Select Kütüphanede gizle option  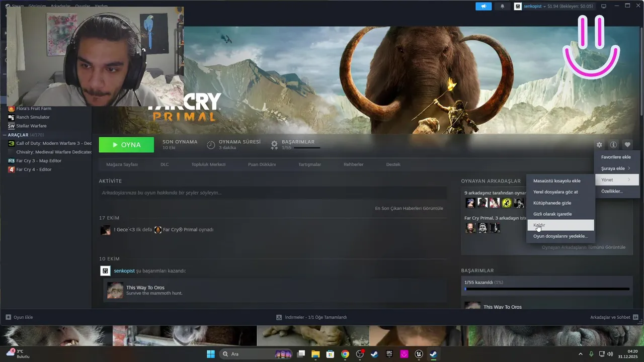pyautogui.click(x=560, y=203)
